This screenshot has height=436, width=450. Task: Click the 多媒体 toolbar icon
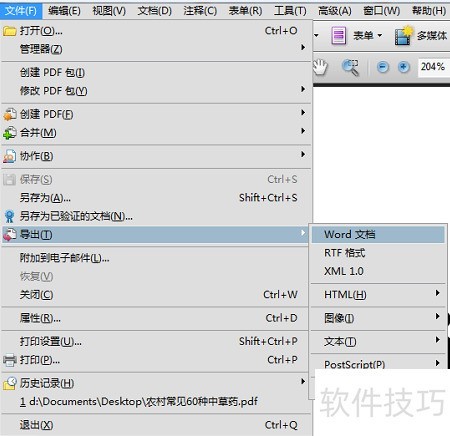click(404, 35)
